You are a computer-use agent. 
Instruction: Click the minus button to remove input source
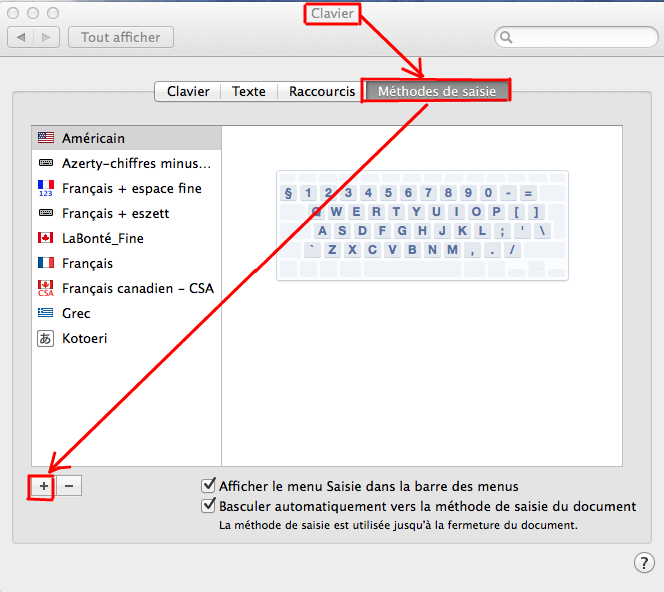(x=69, y=485)
